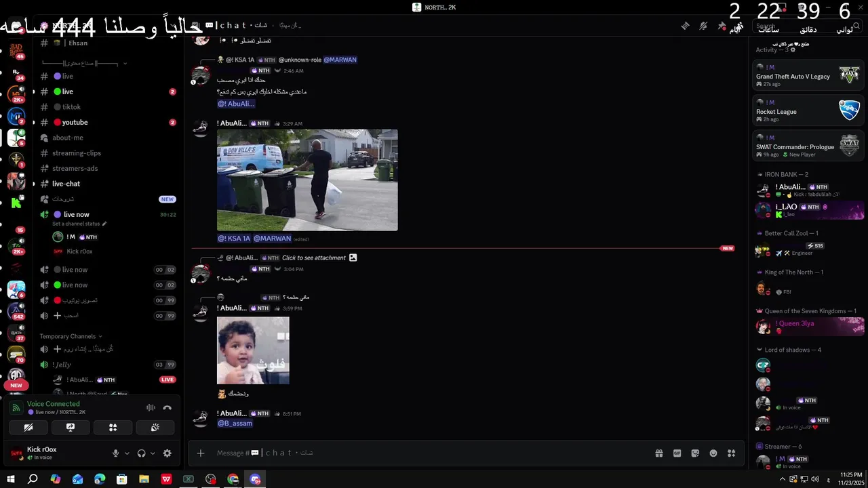Open the gift icon in message bar
Viewport: 868px width, 488px height.
pos(659,453)
